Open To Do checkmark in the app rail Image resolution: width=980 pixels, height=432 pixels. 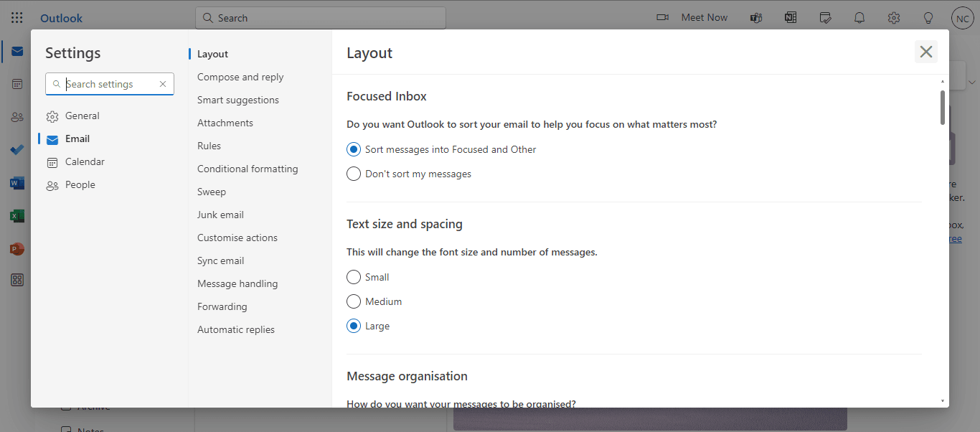click(x=17, y=150)
